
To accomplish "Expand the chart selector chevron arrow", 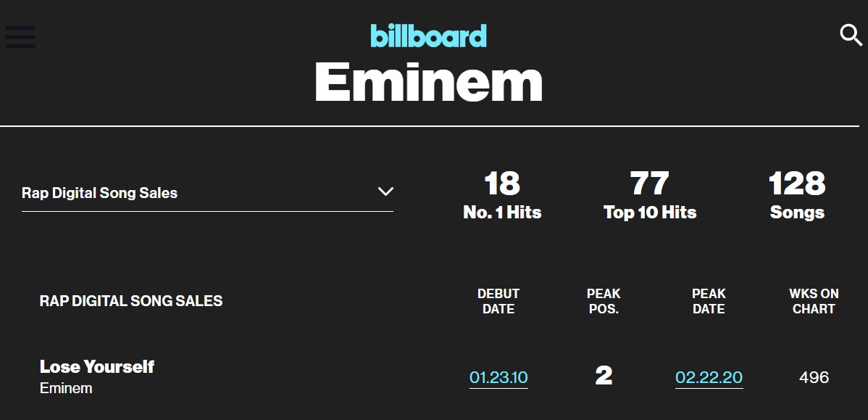I will coord(385,192).
